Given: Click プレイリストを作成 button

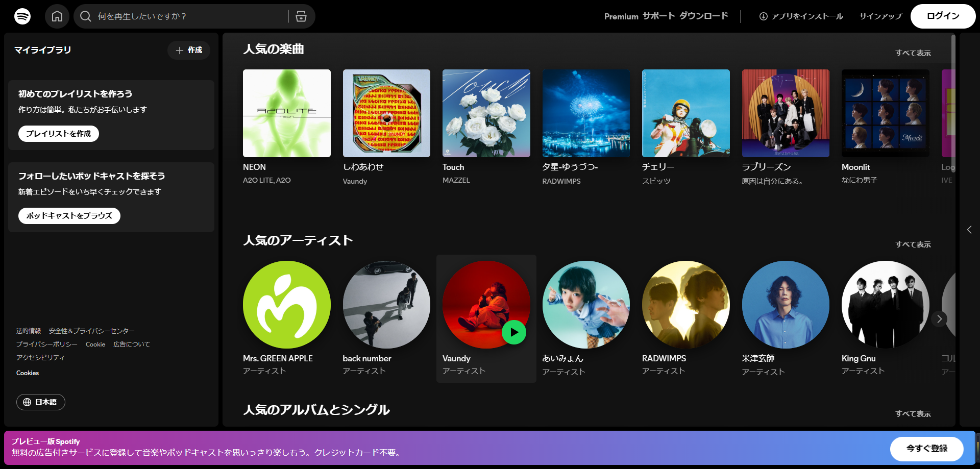Looking at the screenshot, I should pos(59,134).
